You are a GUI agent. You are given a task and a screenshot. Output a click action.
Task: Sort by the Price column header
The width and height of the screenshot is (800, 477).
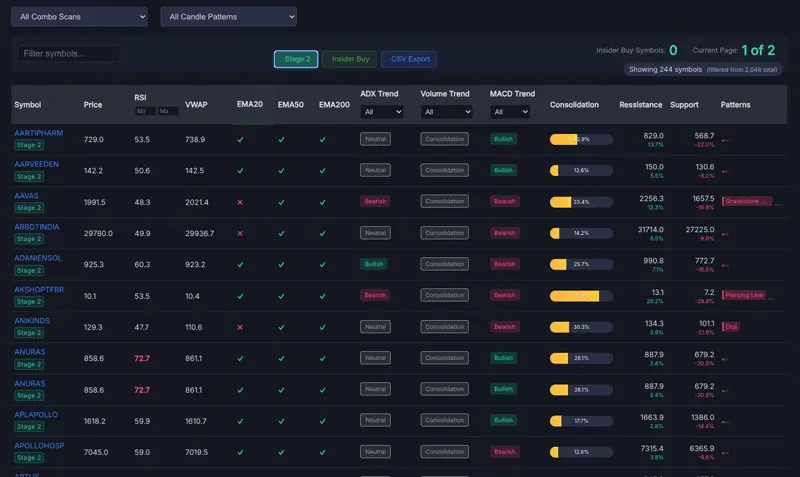tap(93, 105)
